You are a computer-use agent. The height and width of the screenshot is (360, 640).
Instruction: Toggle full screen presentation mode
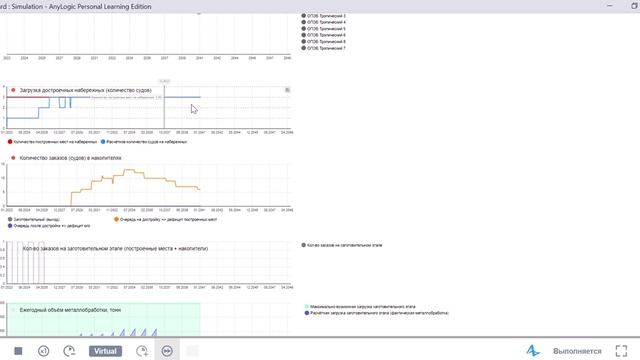621,351
